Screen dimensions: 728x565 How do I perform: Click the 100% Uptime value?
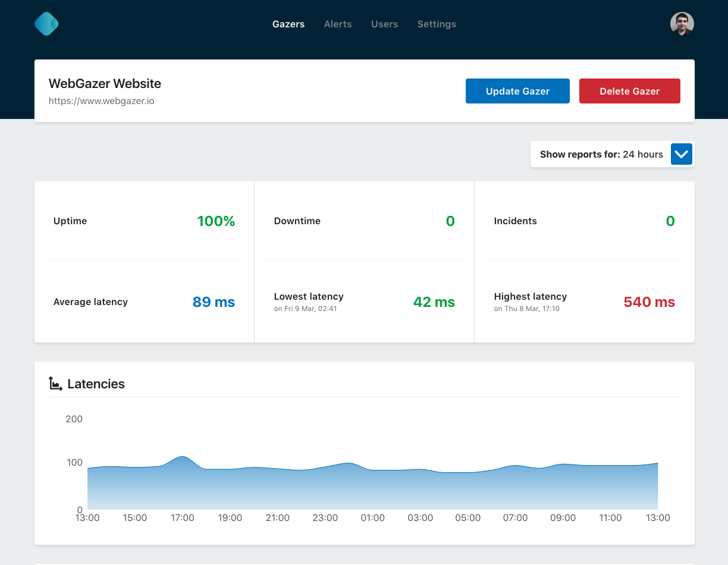click(x=216, y=221)
